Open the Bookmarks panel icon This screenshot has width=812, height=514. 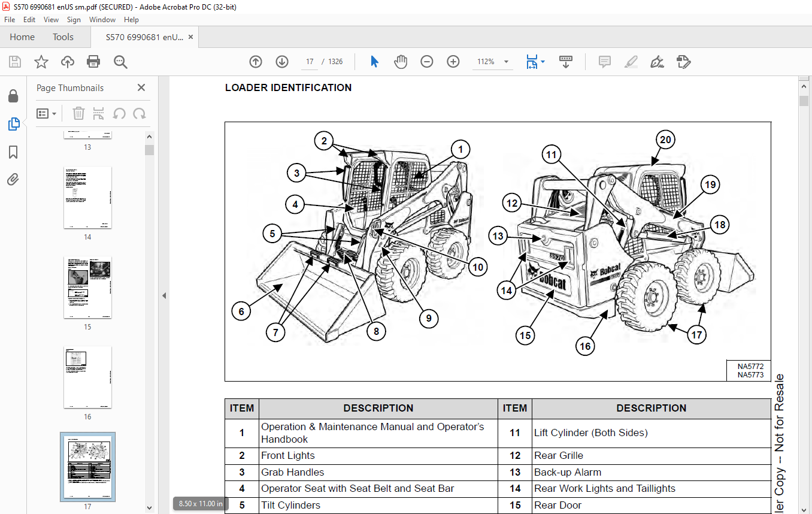point(13,152)
